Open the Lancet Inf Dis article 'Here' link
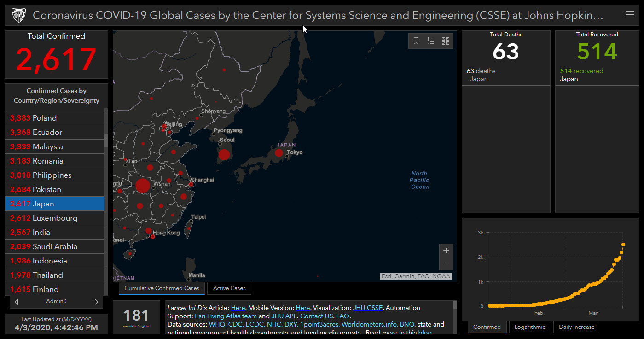644x339 pixels. pyautogui.click(x=238, y=308)
